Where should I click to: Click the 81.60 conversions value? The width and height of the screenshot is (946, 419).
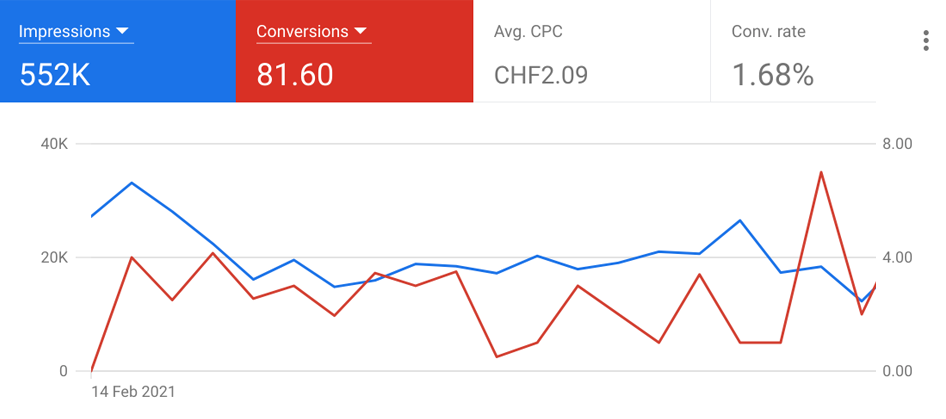coord(295,75)
